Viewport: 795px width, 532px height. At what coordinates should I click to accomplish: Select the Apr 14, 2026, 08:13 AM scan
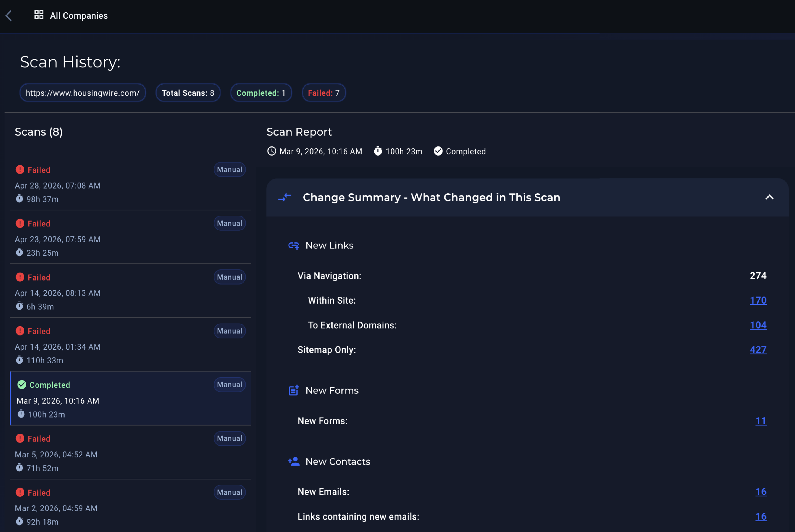tap(130, 291)
